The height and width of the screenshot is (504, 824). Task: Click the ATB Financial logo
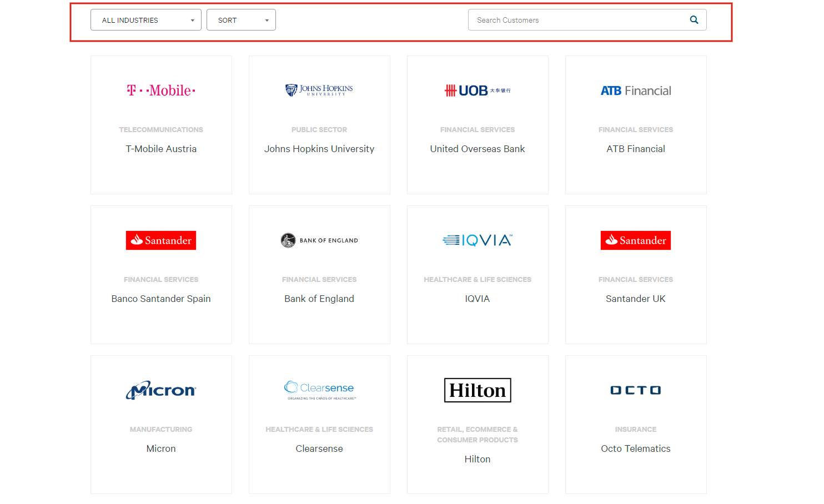[x=636, y=90]
